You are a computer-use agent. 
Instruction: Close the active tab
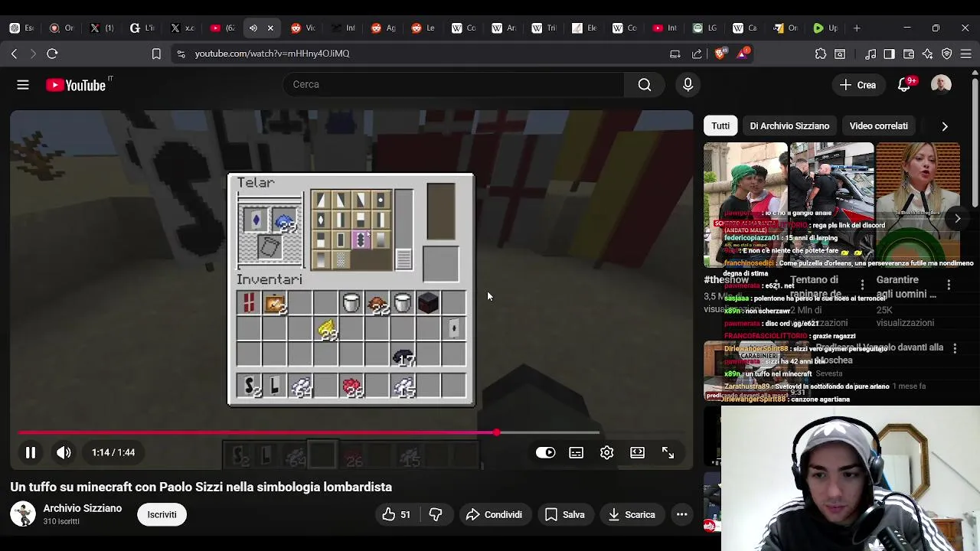pos(270,28)
